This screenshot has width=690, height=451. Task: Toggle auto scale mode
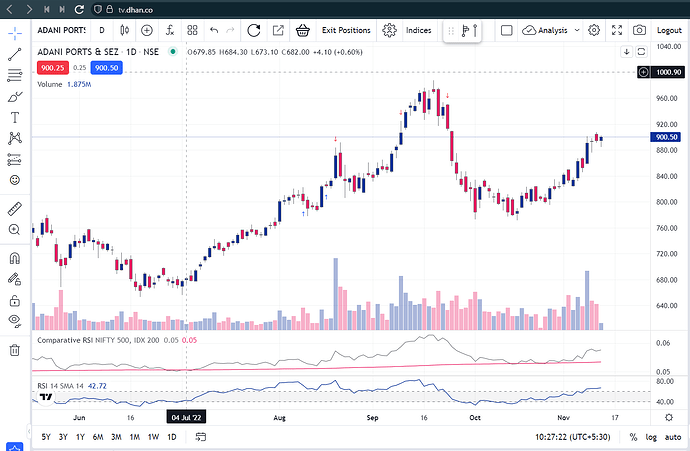click(673, 437)
